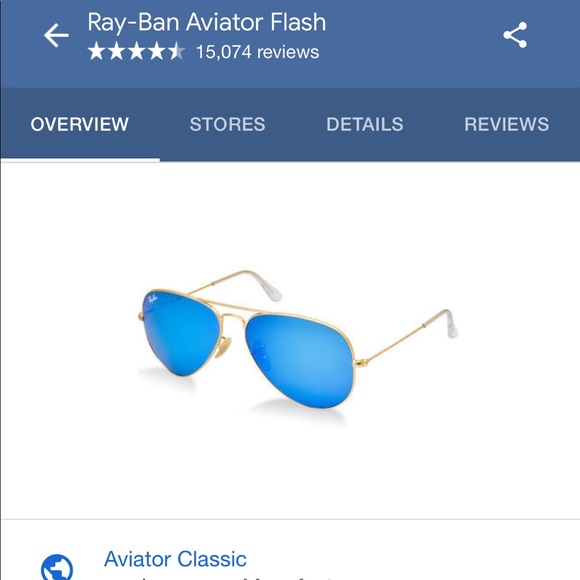Tap the first star in the rating
This screenshot has height=580, width=580.
[97, 51]
